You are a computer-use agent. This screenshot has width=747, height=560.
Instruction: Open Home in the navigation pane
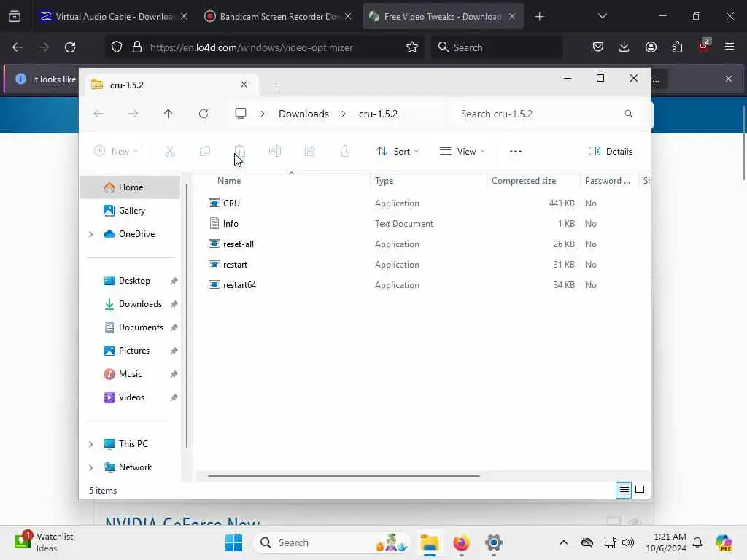click(130, 187)
